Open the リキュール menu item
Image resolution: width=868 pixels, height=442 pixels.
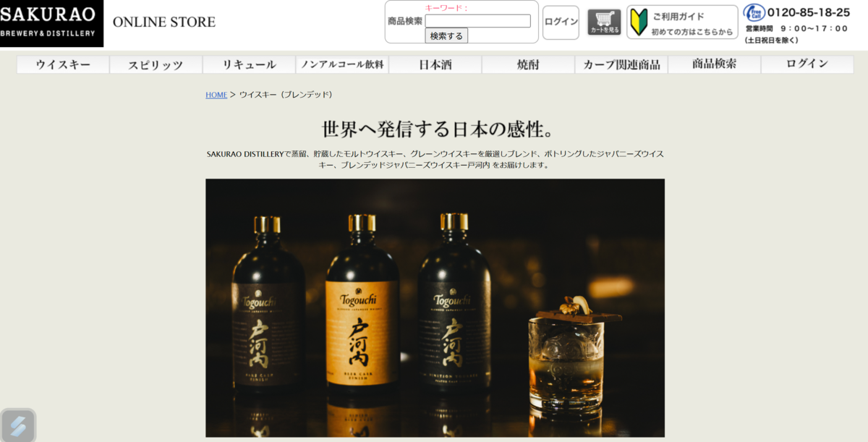pyautogui.click(x=250, y=64)
